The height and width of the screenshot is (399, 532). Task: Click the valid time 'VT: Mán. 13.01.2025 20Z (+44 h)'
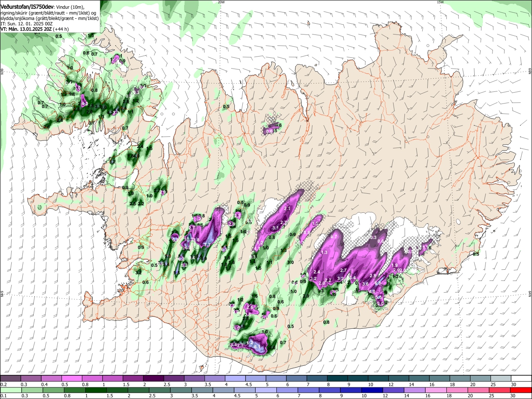tap(34, 29)
